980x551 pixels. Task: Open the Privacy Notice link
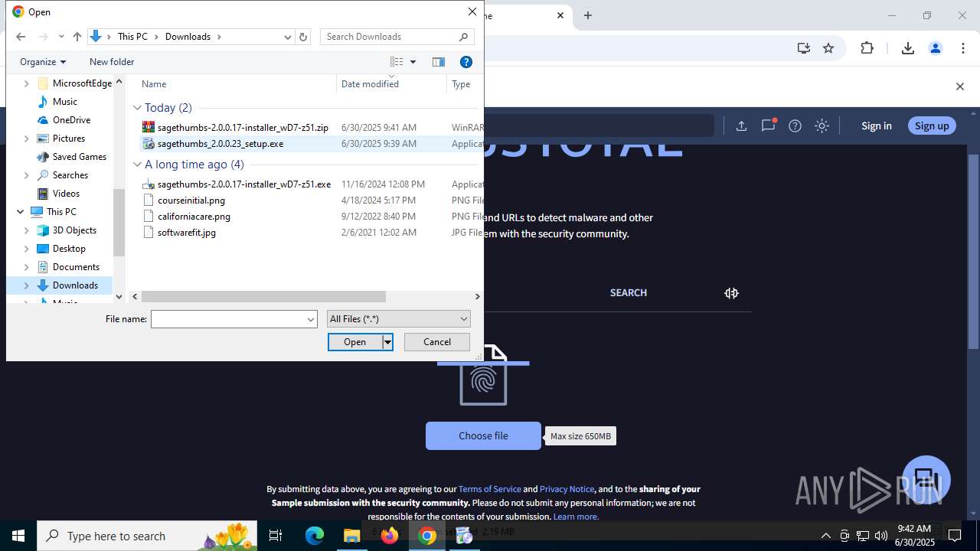[567, 489]
